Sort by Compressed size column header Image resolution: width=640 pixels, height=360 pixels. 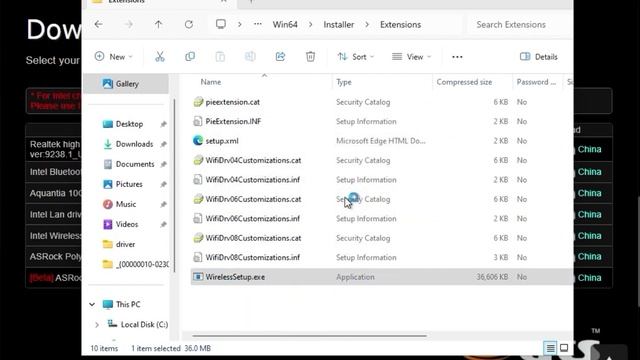[x=464, y=82]
